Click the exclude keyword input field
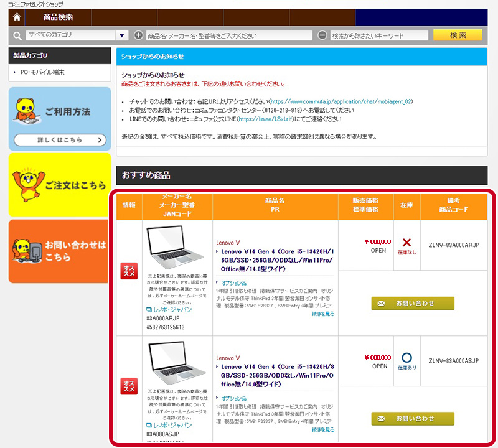This screenshot has width=498, height=448. pos(379,35)
